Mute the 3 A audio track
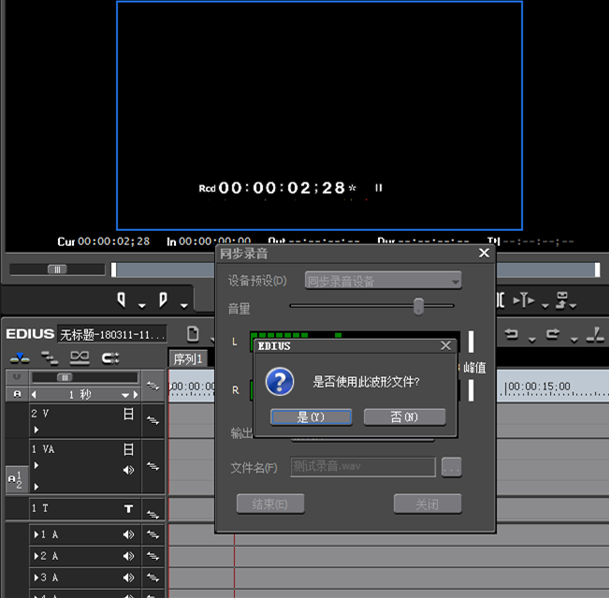This screenshot has width=609, height=598. click(x=129, y=578)
